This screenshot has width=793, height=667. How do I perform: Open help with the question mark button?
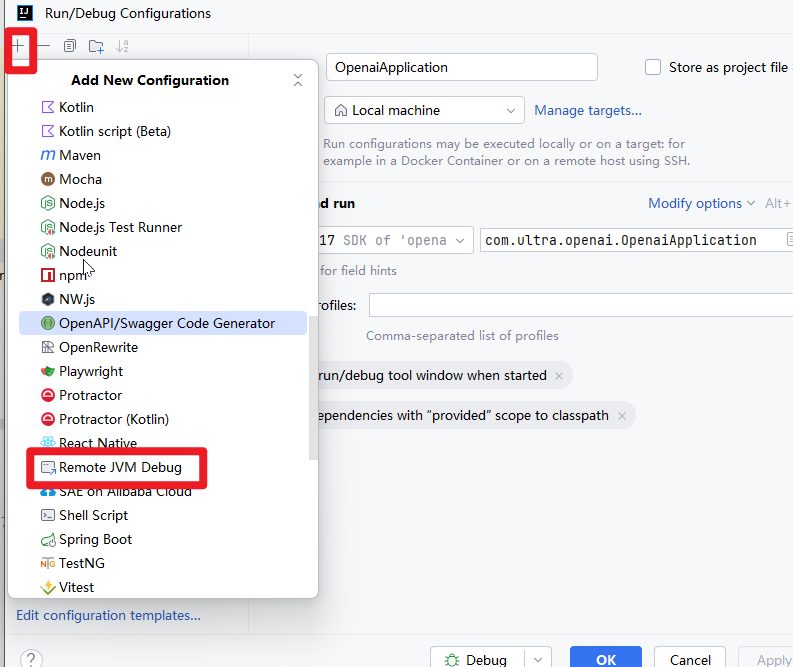[31, 658]
